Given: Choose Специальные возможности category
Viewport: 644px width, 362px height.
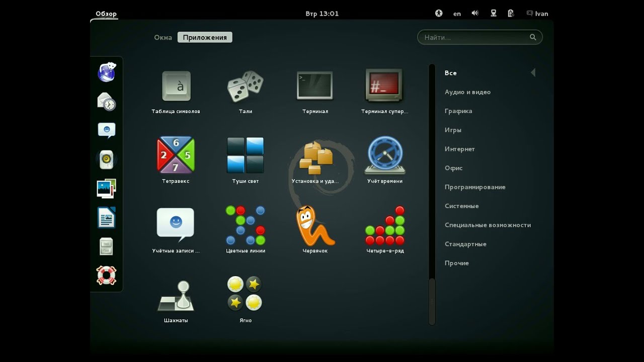Looking at the screenshot, I should (488, 225).
